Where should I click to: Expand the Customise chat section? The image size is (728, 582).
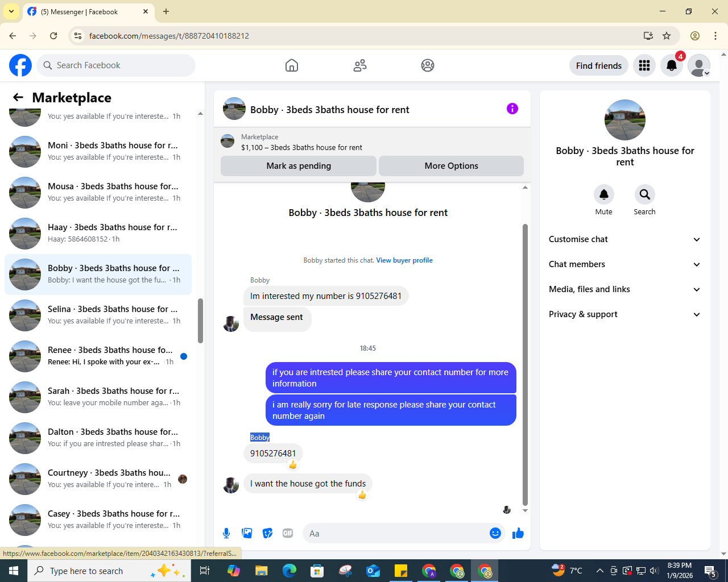pos(624,239)
